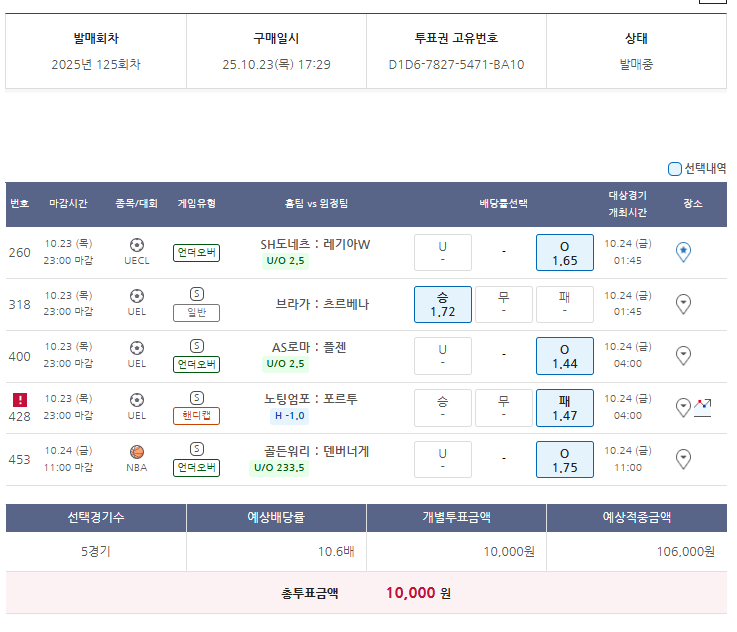Click the 배당률선택 column header

(x=503, y=204)
